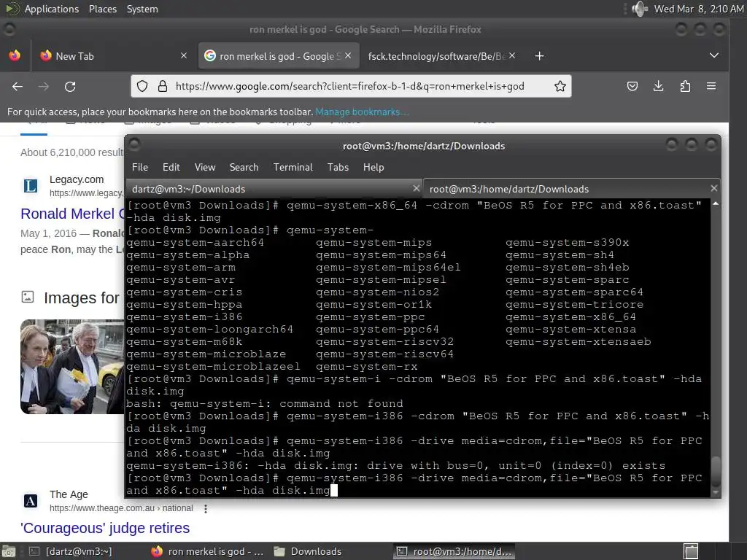The height and width of the screenshot is (560, 747).
Task: Open the Terminal menu in terminal menubar
Action: [293, 167]
